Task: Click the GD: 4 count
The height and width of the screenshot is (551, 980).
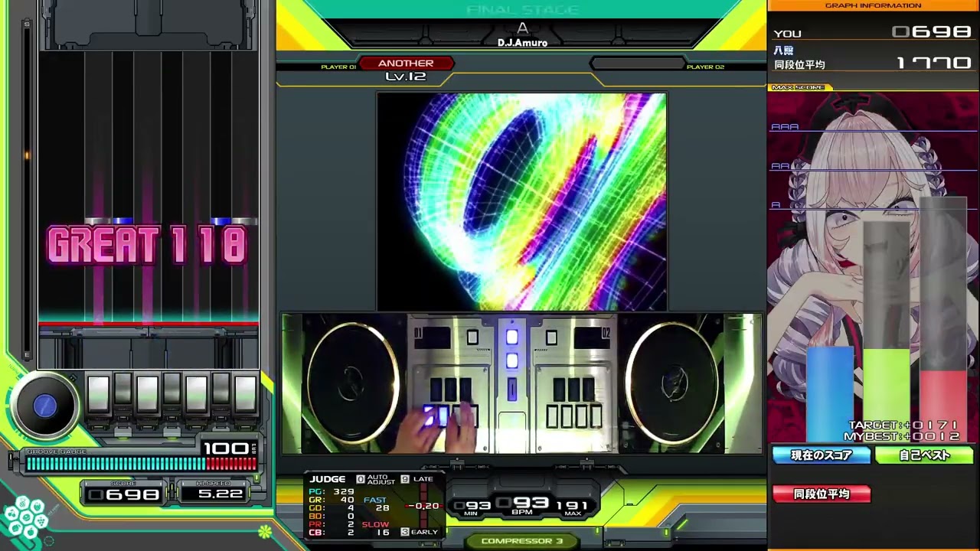Action: (x=332, y=508)
